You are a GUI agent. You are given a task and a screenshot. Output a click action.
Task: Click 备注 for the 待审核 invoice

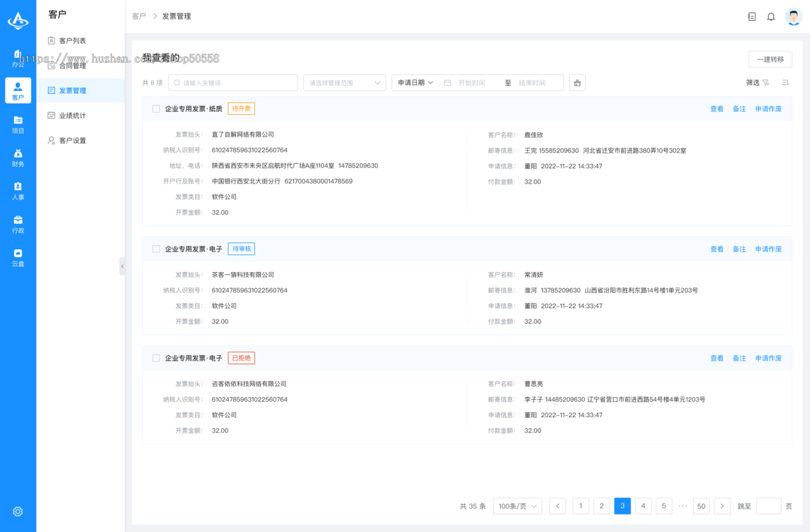pos(739,249)
